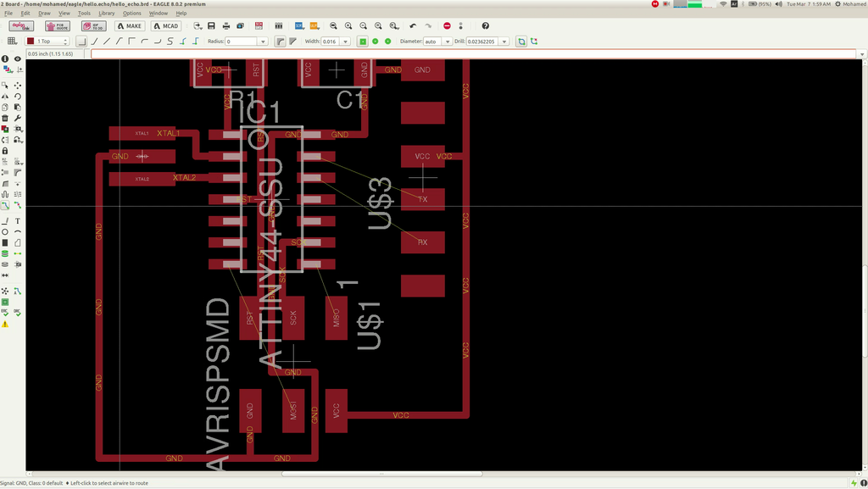
Task: Click Zoom to fit icon
Action: point(333,26)
